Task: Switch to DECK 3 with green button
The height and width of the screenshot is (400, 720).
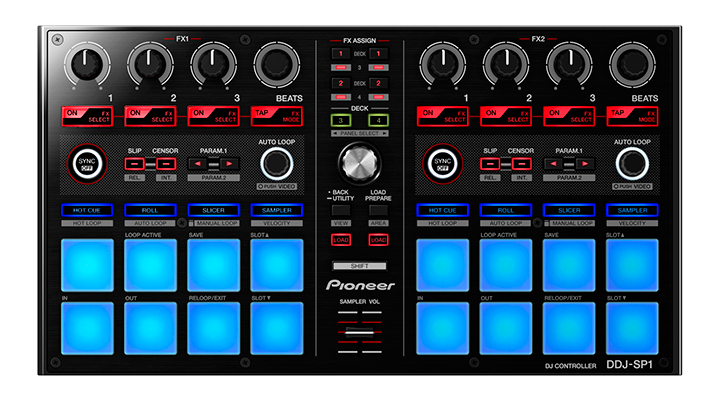Action: (341, 121)
